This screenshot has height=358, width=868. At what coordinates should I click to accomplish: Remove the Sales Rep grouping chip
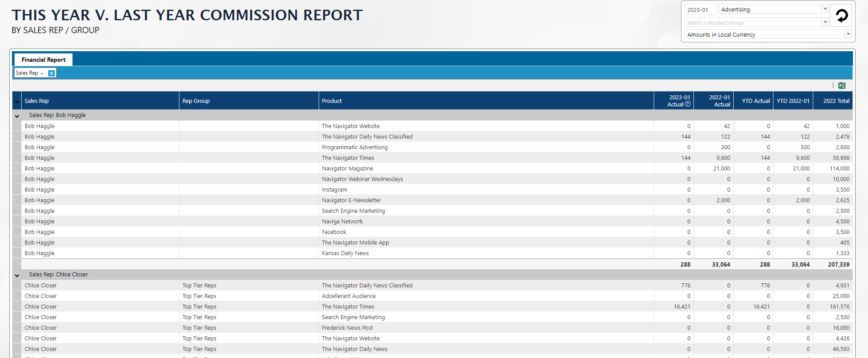pyautogui.click(x=52, y=73)
